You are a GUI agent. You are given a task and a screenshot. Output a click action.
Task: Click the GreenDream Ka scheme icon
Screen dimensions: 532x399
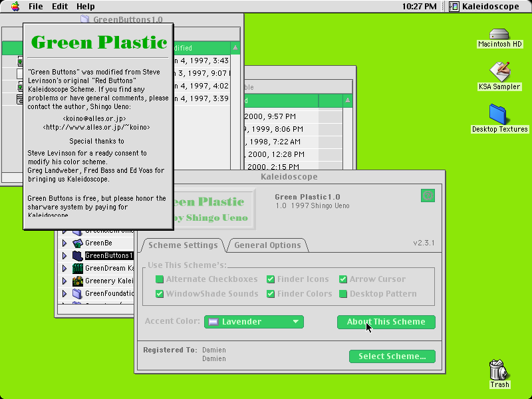(x=78, y=269)
